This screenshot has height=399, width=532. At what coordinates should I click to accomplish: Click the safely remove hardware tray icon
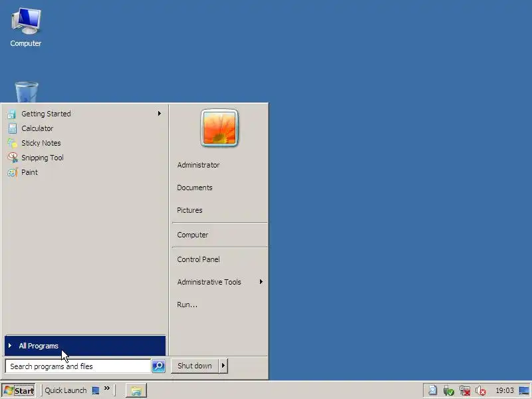[x=448, y=391]
